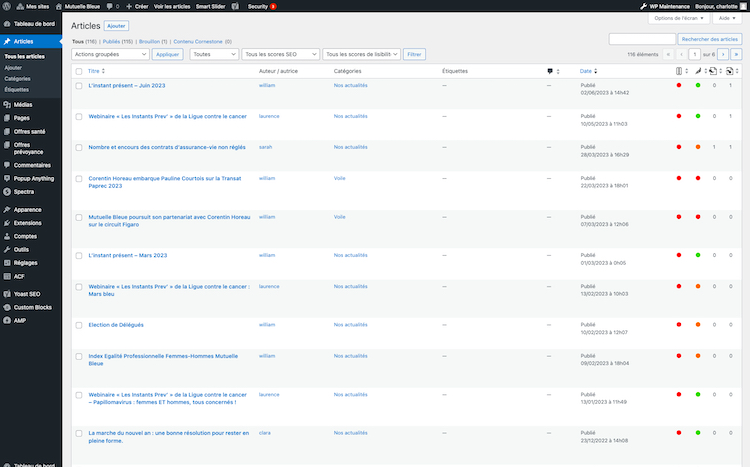The height and width of the screenshot is (467, 750).
Task: Check the box for L'instant présent – Juin 2023
Action: [x=77, y=86]
